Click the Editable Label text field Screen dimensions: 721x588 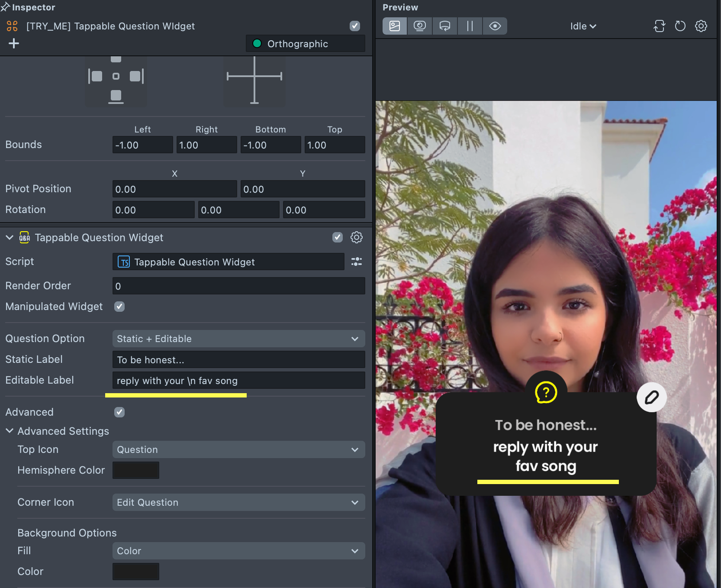click(238, 381)
